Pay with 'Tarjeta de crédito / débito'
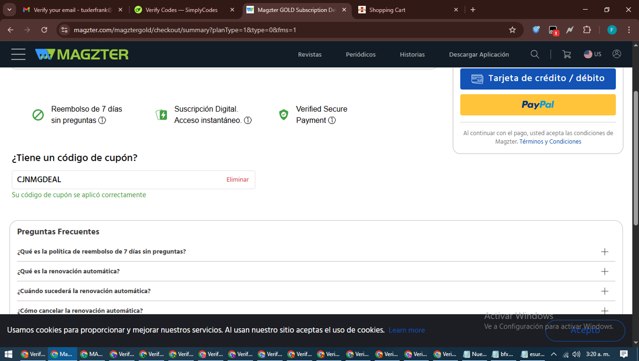 click(x=538, y=78)
